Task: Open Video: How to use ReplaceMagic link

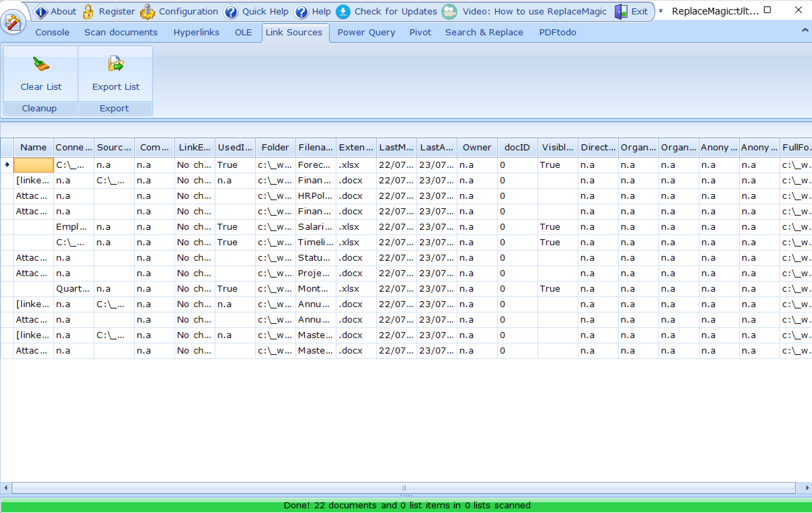Action: coord(534,11)
